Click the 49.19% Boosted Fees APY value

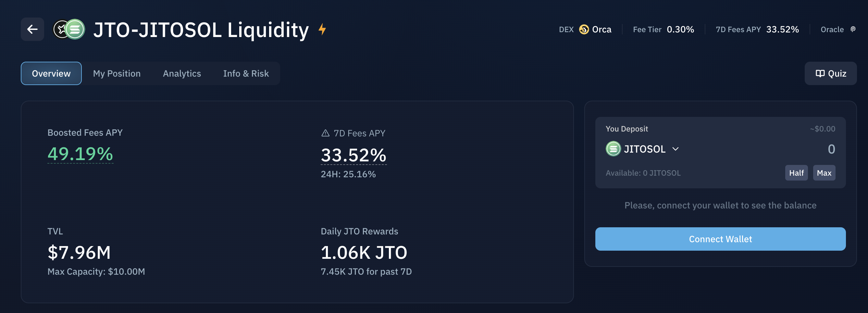pos(80,154)
